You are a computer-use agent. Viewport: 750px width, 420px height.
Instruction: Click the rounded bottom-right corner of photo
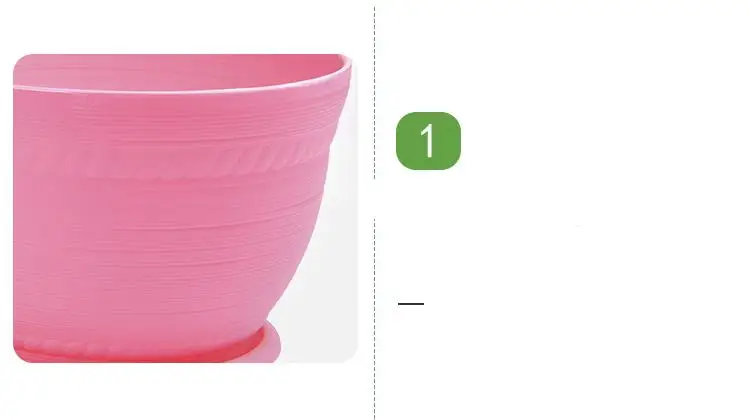pos(350,355)
